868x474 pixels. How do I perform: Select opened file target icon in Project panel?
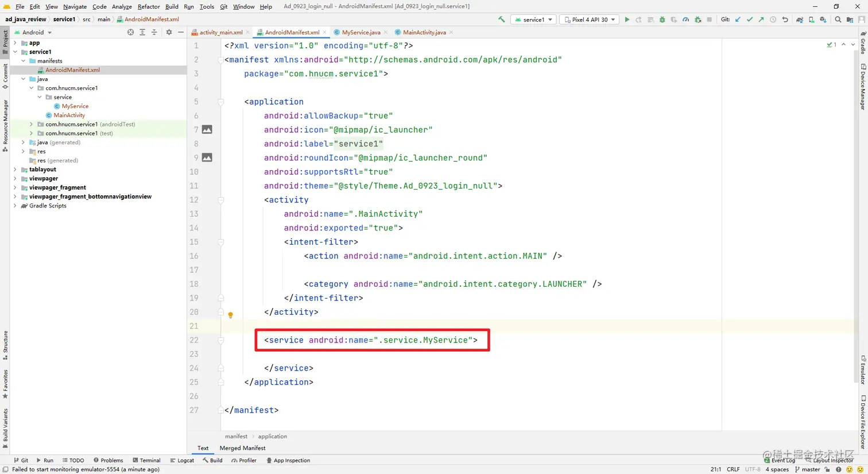click(x=130, y=32)
